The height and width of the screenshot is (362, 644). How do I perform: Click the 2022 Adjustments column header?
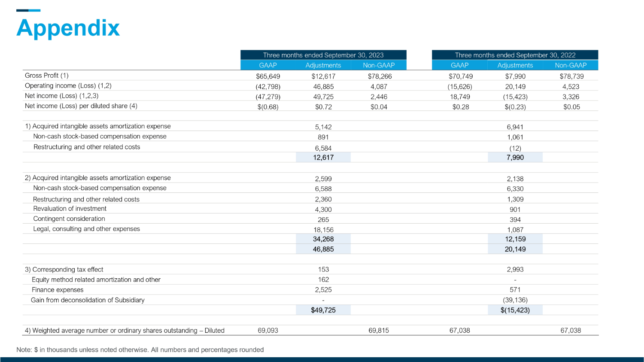[x=515, y=65]
